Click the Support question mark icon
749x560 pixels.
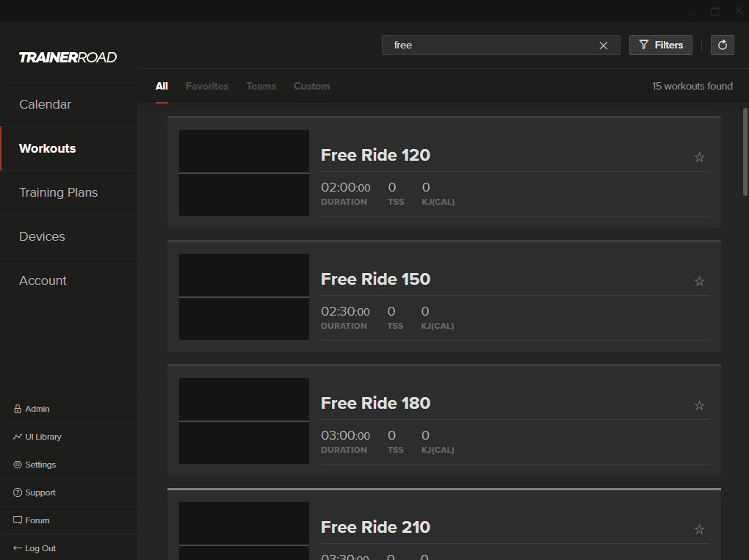click(x=18, y=492)
